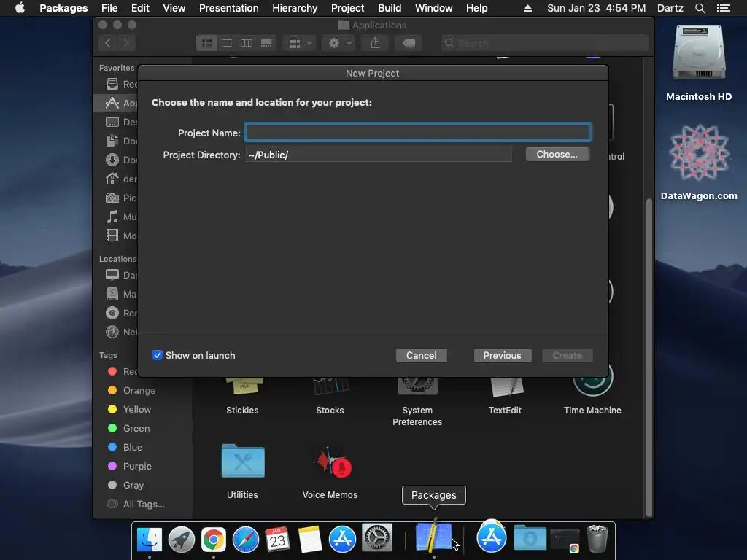Click the Project Directory path field
The width and height of the screenshot is (747, 560).
[x=379, y=155]
